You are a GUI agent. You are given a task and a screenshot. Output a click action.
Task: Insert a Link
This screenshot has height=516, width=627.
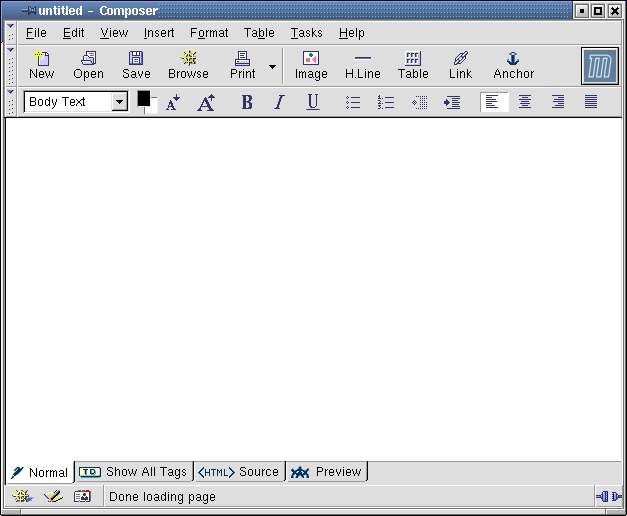click(x=460, y=66)
